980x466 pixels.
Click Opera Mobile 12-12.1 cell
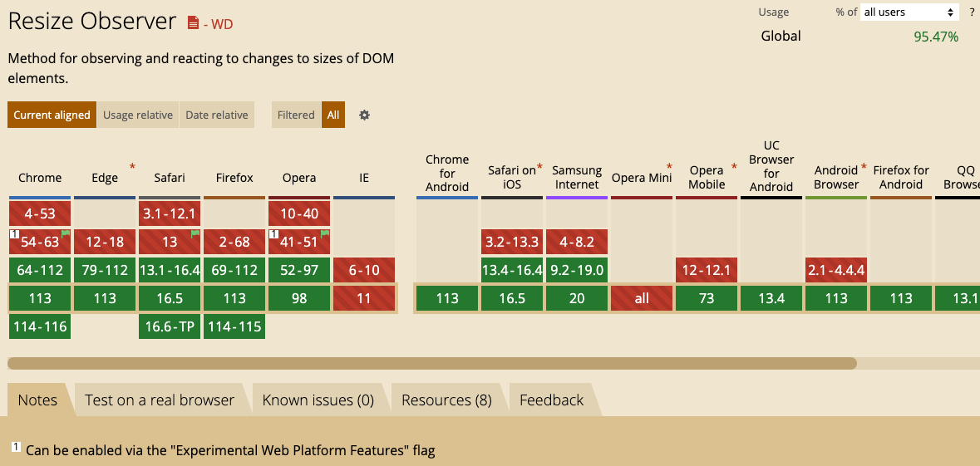pyautogui.click(x=707, y=270)
